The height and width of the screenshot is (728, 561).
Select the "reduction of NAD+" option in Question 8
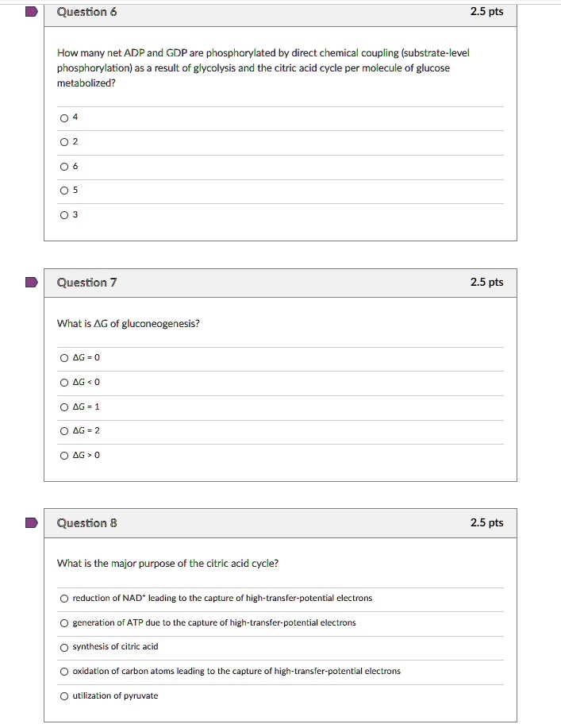click(63, 599)
